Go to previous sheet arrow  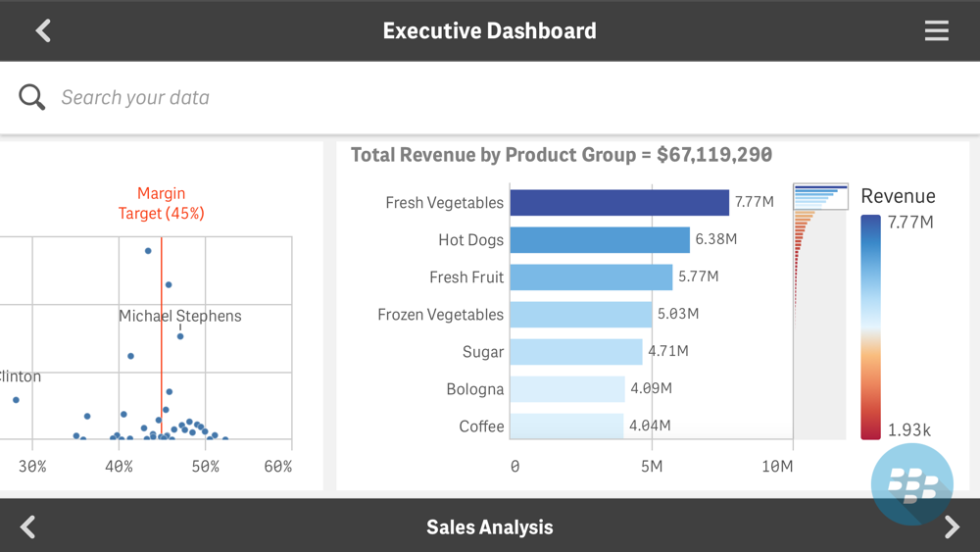pyautogui.click(x=28, y=527)
